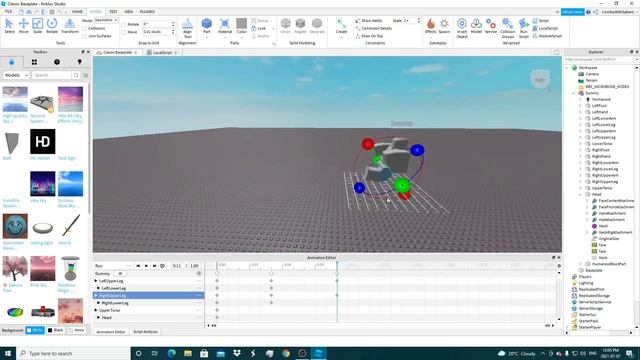Insert a ModuleScript from Advanced section
Image resolution: width=640 pixels, height=360 pixels.
point(547,36)
